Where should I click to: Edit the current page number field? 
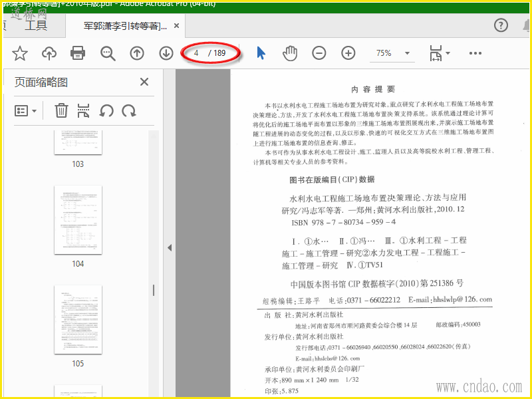pyautogui.click(x=196, y=53)
